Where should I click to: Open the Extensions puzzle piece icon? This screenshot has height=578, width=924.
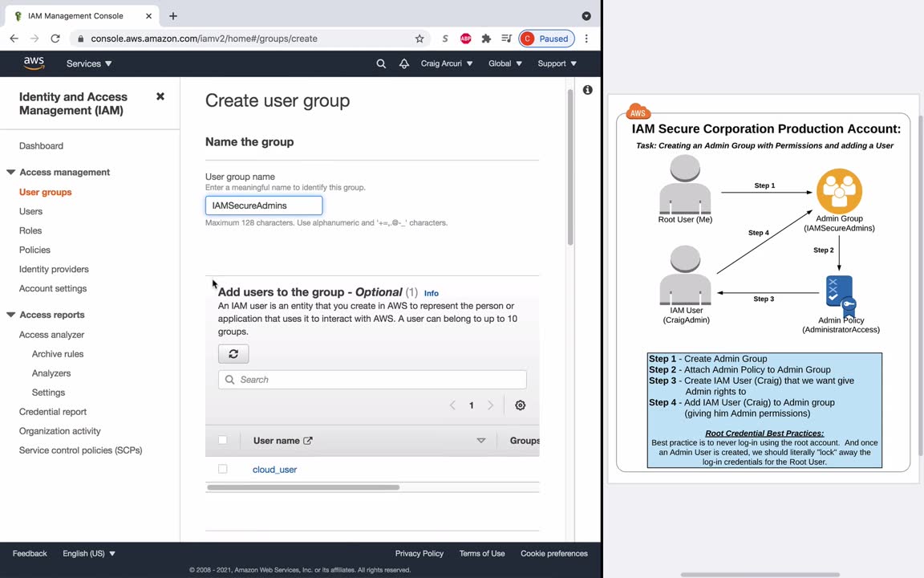coord(486,39)
